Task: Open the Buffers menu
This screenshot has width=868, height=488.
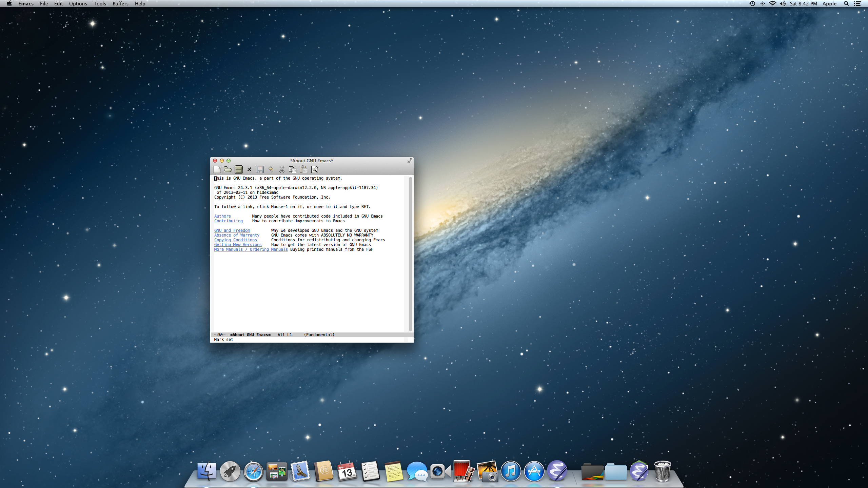Action: [x=120, y=4]
